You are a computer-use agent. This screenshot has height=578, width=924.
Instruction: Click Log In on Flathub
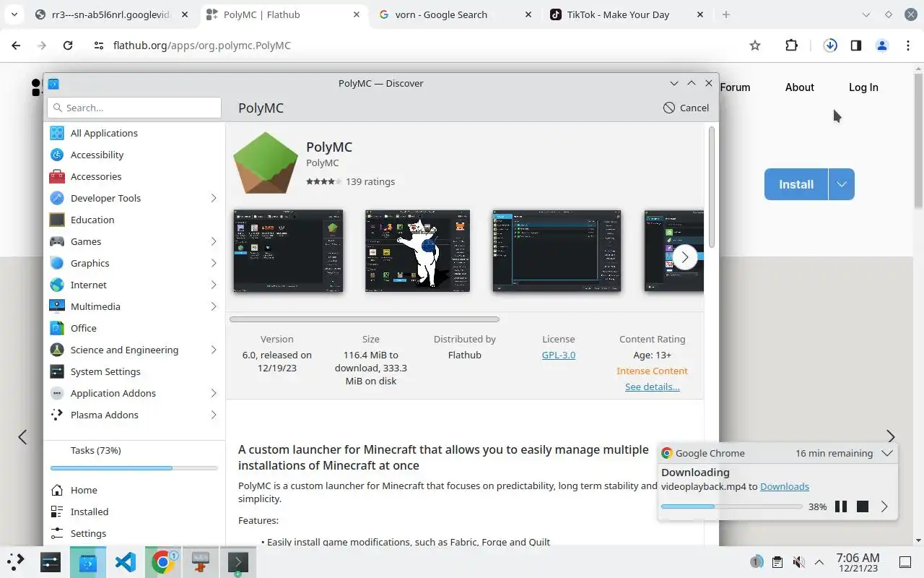point(863,87)
